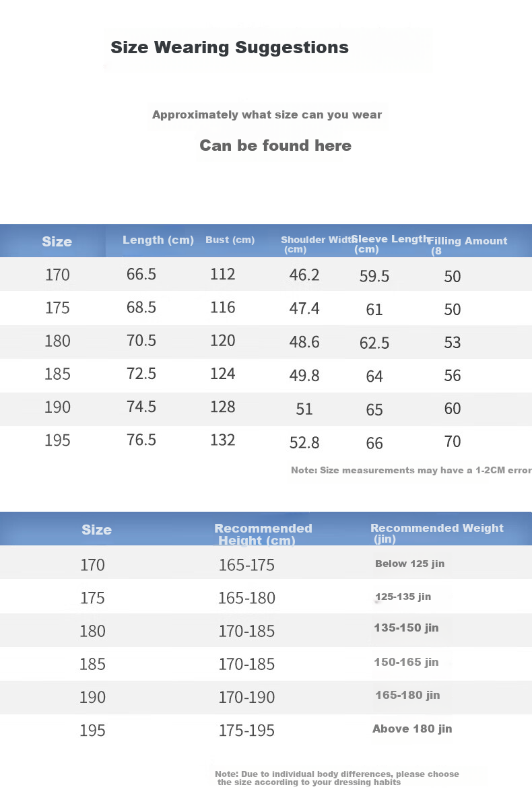
Task: Click the "Bust (cm)" column header
Action: click(x=230, y=240)
